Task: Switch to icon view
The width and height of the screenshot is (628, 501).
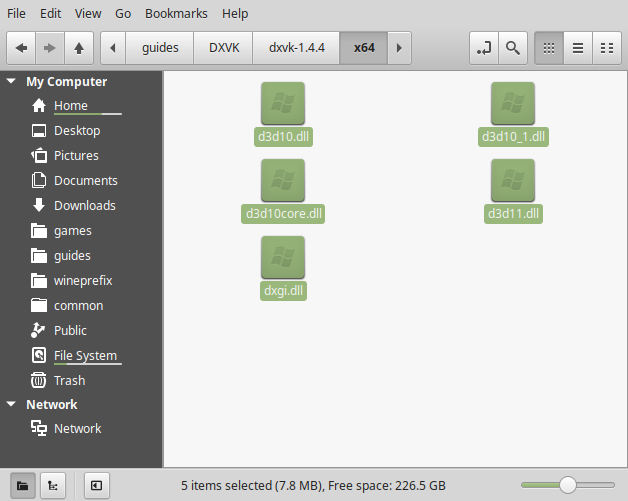Action: (549, 48)
